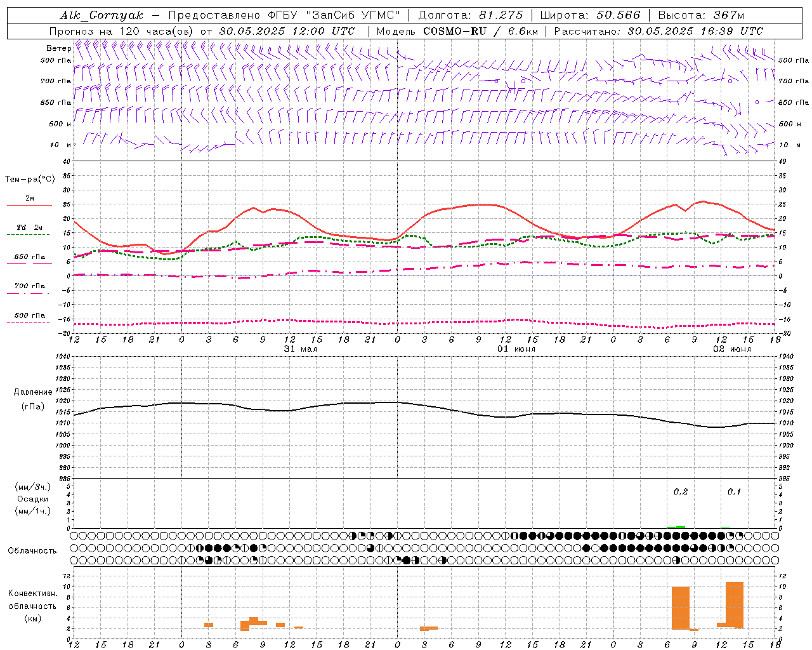Click the (км) convective height unit label
Viewport: 812px width, 650px height.
pos(33,618)
